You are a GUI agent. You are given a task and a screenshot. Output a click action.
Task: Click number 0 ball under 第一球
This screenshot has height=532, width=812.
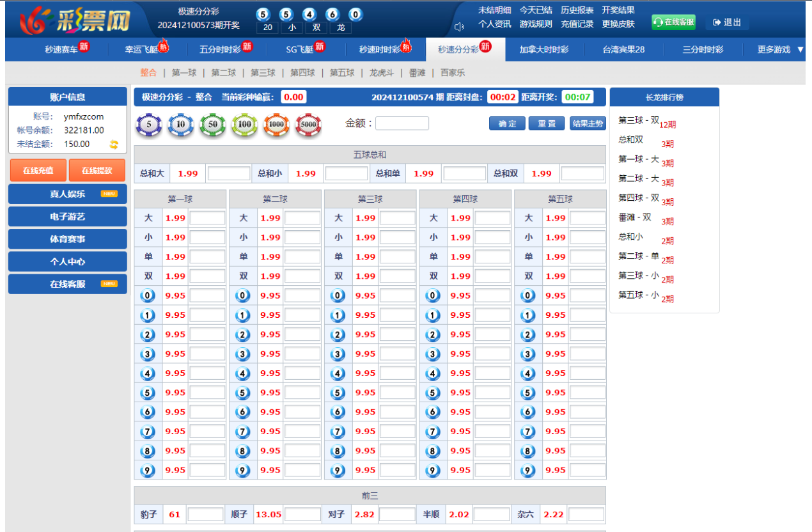(x=148, y=295)
